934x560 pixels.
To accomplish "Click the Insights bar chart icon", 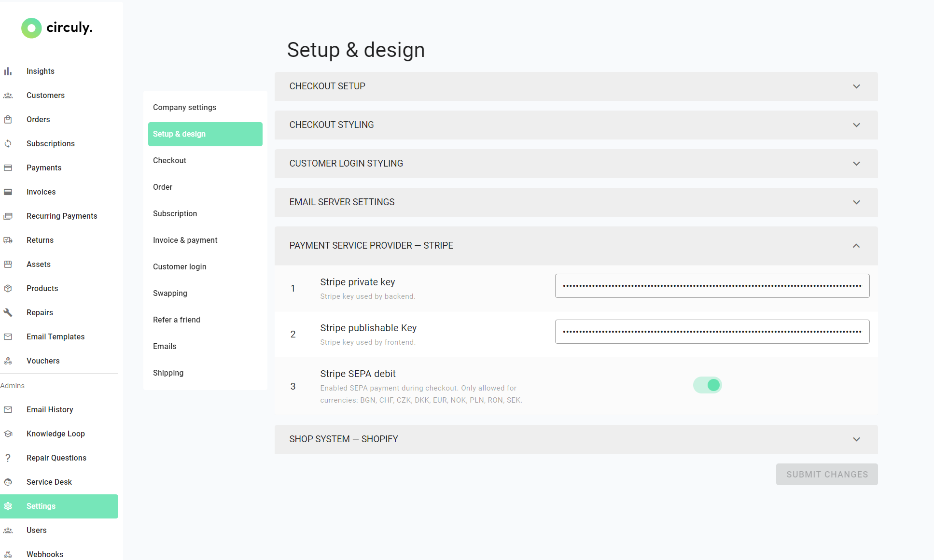I will click(x=8, y=71).
